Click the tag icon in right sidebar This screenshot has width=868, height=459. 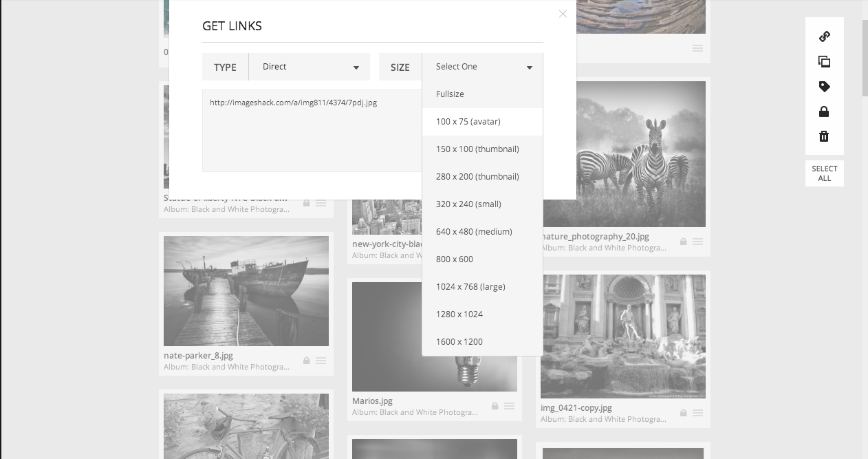tap(824, 87)
